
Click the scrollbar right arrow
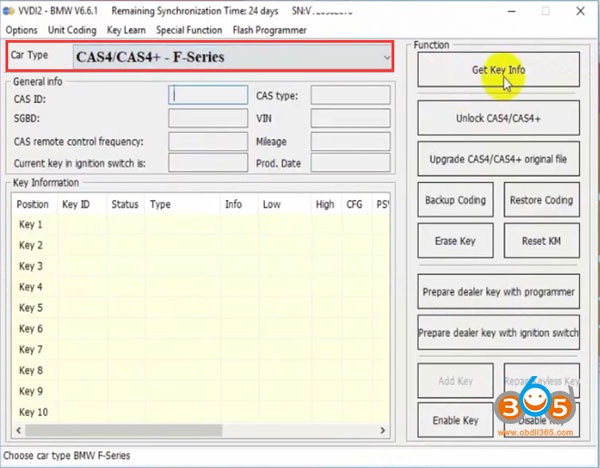pos(382,430)
